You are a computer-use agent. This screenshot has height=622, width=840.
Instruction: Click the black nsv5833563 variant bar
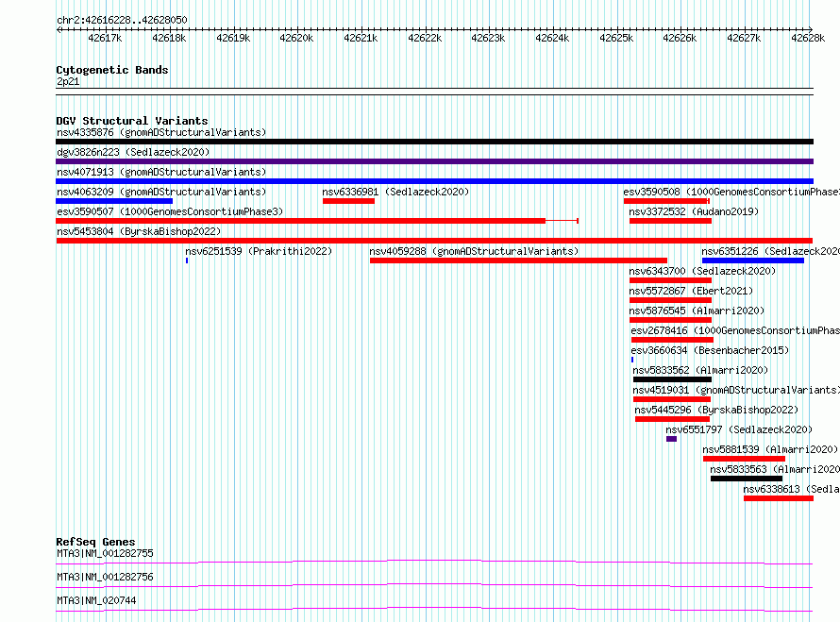pyautogui.click(x=747, y=479)
